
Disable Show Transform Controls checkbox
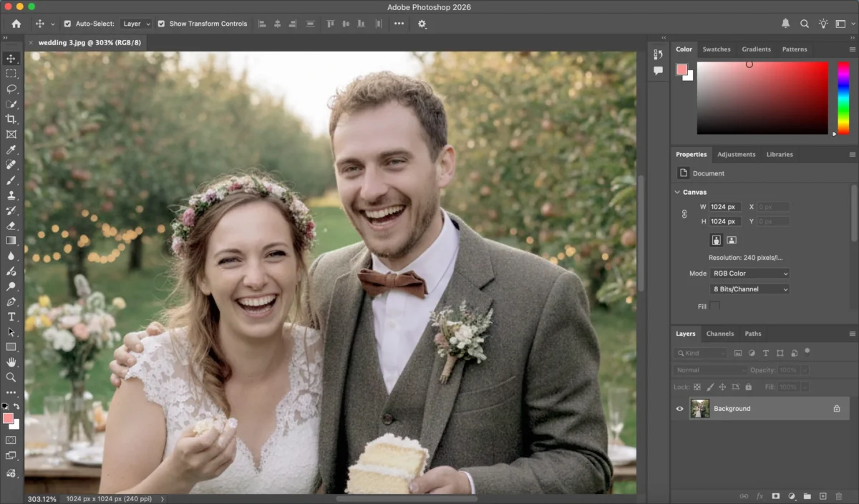pyautogui.click(x=161, y=24)
